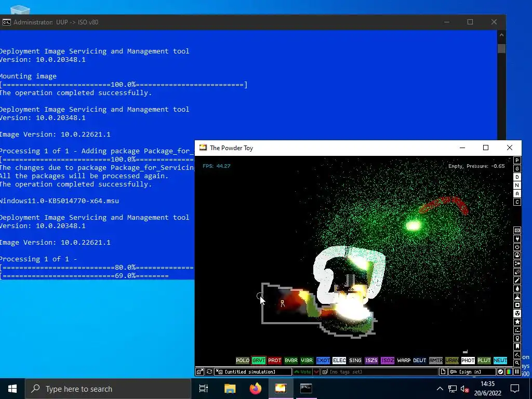This screenshot has height=399, width=532.
Task: Open the Special star category icon
Action: click(517, 322)
